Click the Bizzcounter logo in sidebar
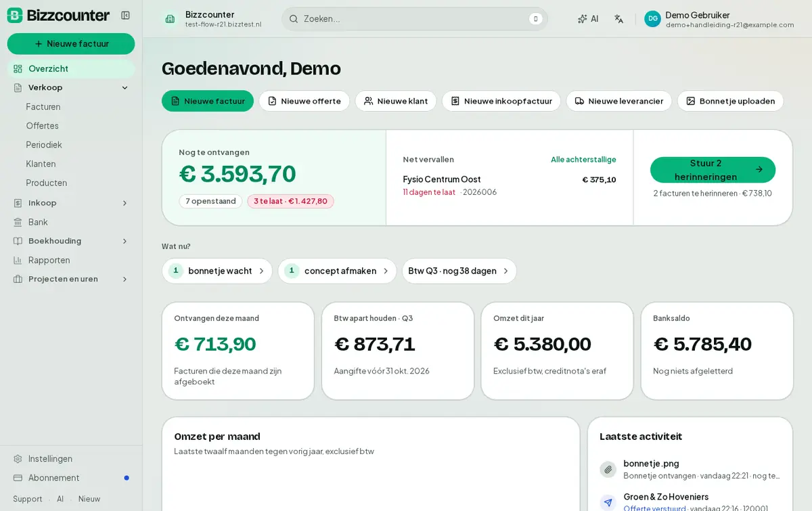 click(58, 15)
